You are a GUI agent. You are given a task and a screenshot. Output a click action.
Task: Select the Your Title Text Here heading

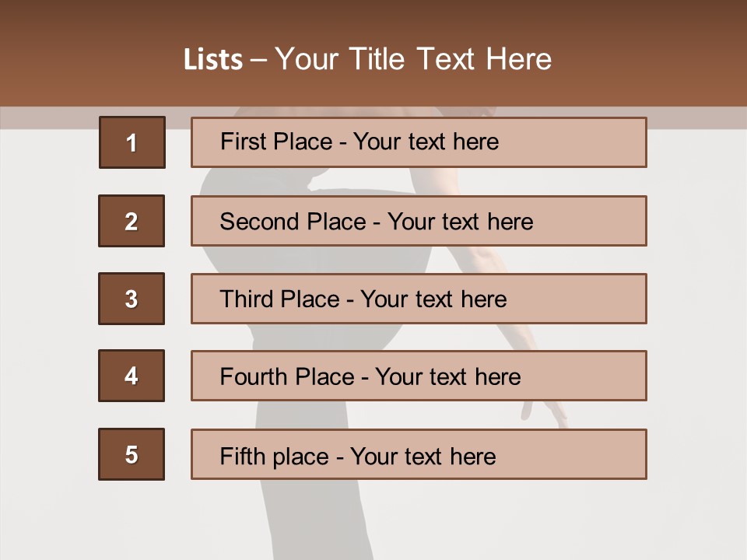(413, 60)
